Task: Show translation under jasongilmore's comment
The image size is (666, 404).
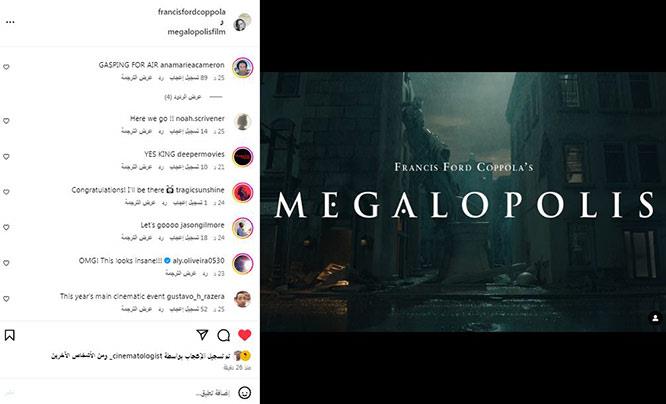Action: pyautogui.click(x=137, y=238)
